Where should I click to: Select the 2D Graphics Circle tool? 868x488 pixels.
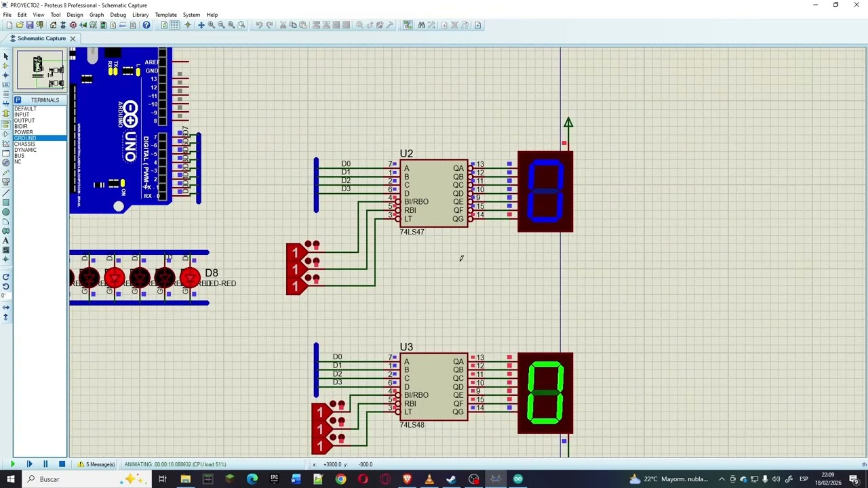6,212
